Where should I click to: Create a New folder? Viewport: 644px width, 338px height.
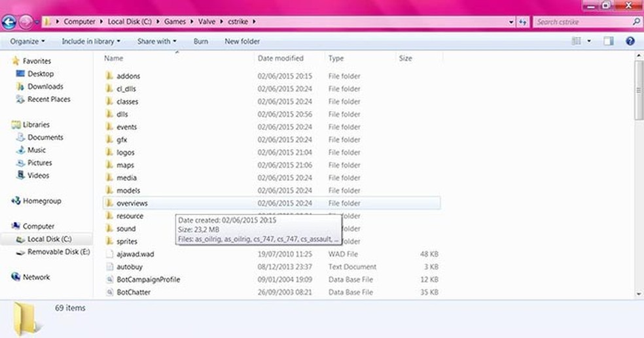pos(242,41)
